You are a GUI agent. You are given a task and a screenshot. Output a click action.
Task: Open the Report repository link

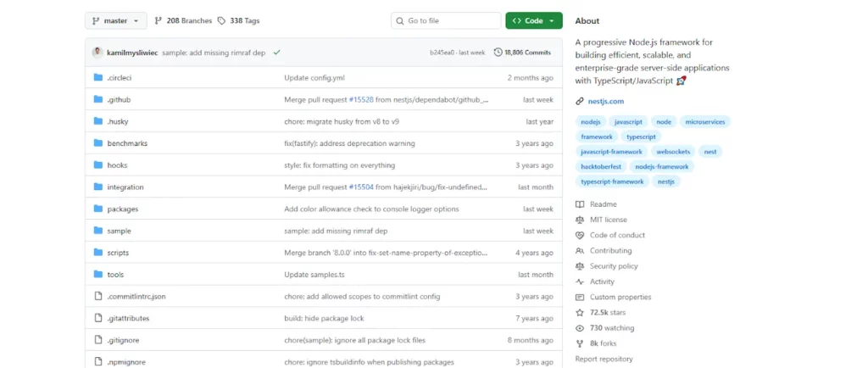click(604, 360)
